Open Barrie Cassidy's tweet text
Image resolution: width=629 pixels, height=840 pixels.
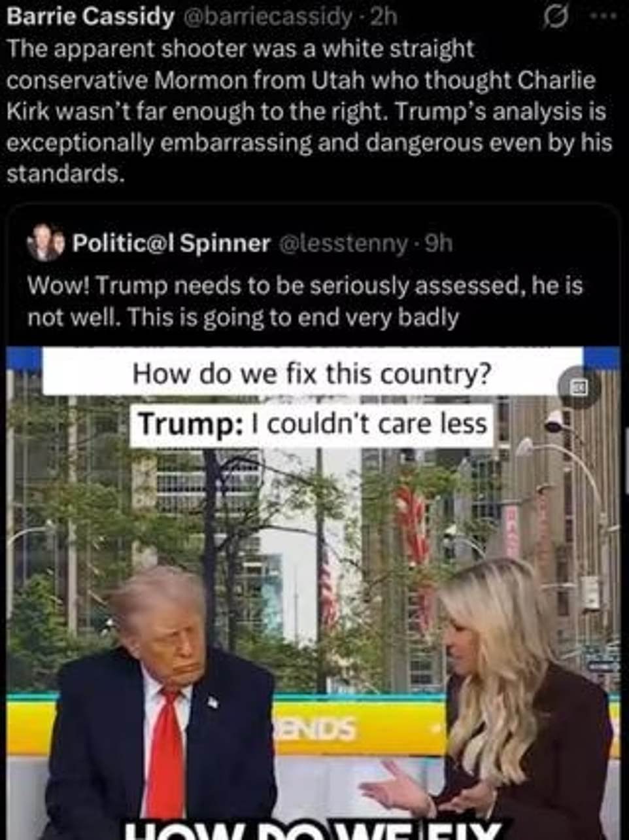(x=309, y=111)
